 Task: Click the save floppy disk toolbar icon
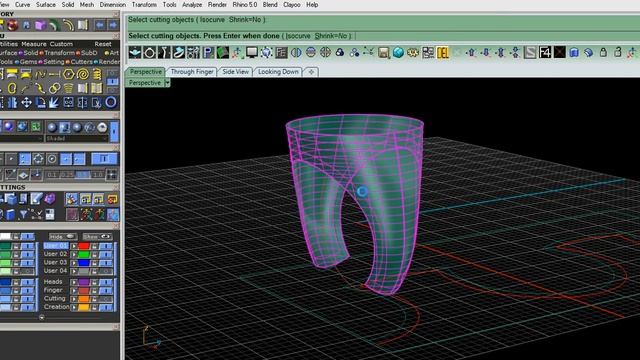(x=383, y=52)
